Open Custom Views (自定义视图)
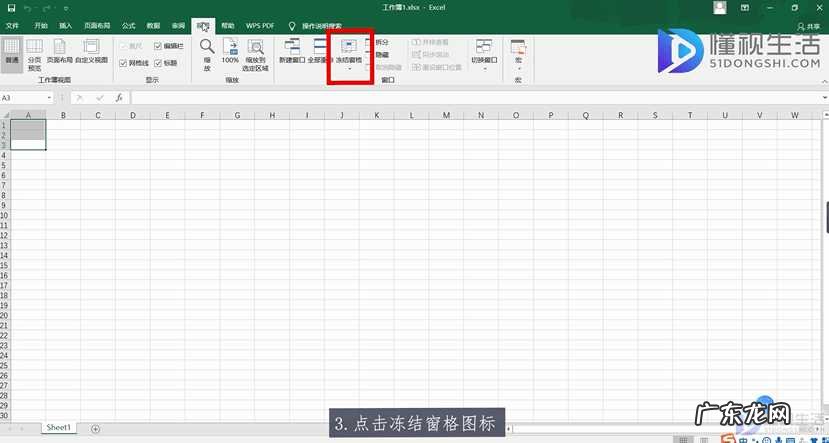This screenshot has width=829, height=443. pyautogui.click(x=91, y=51)
